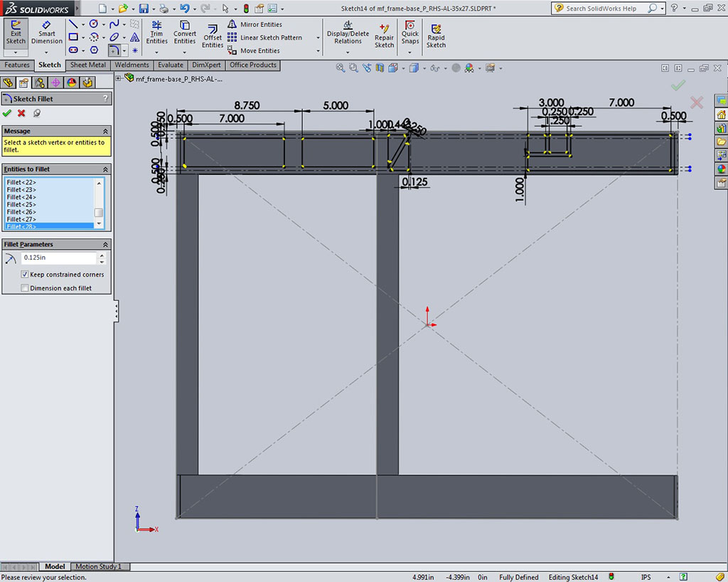This screenshot has width=728, height=582.
Task: Expand the mf_frame-base part tree node
Action: point(118,78)
